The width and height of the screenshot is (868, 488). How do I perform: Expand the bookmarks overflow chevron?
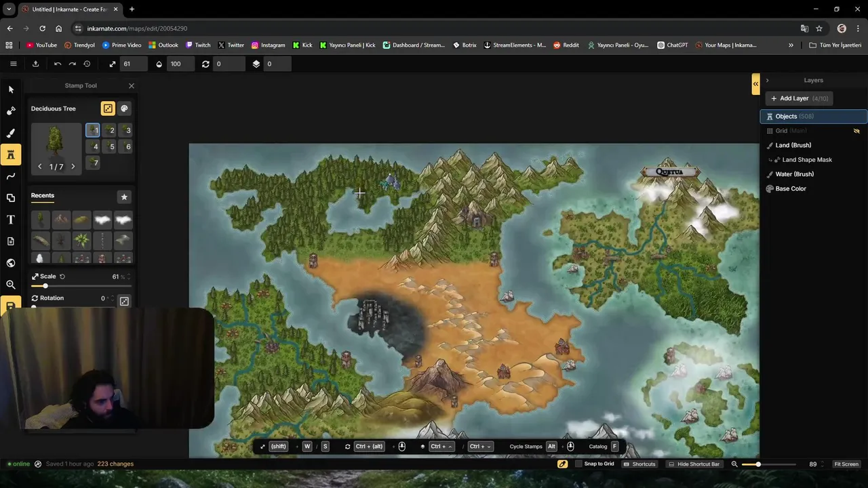tap(791, 45)
